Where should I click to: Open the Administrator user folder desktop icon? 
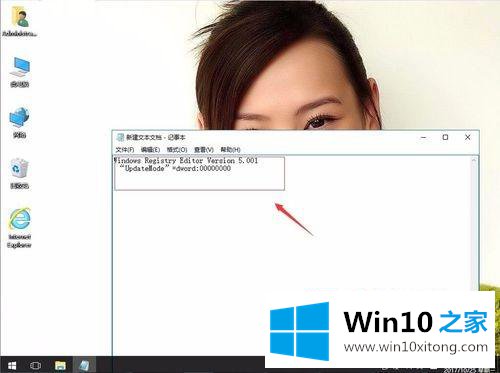tap(20, 21)
